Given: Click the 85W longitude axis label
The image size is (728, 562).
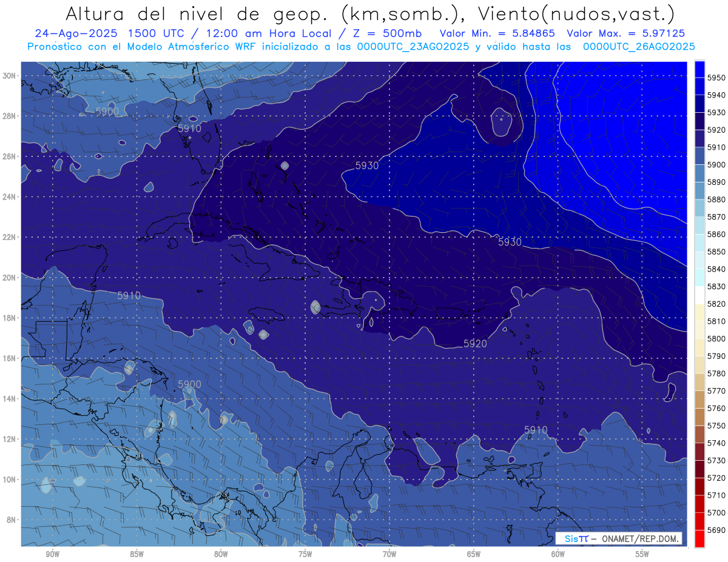Looking at the screenshot, I should [136, 554].
